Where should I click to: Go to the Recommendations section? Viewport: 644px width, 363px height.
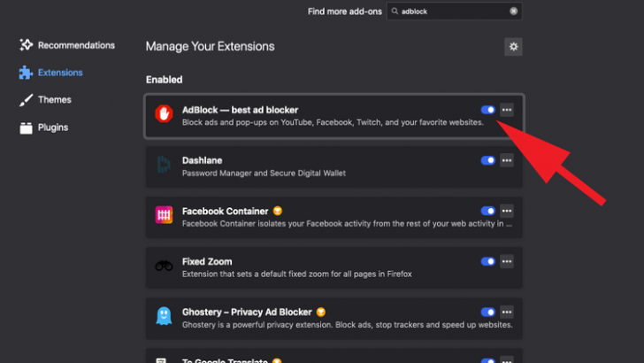point(76,45)
